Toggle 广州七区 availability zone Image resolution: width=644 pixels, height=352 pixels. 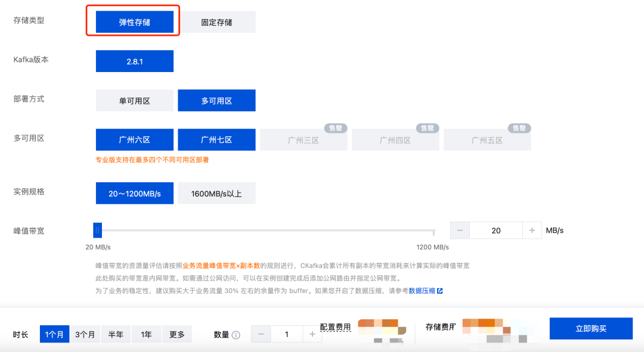(x=216, y=139)
